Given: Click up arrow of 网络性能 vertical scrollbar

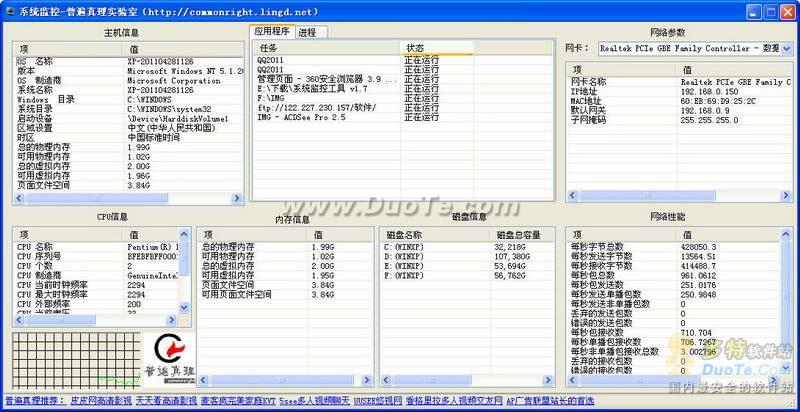Looking at the screenshot, I should [786, 235].
